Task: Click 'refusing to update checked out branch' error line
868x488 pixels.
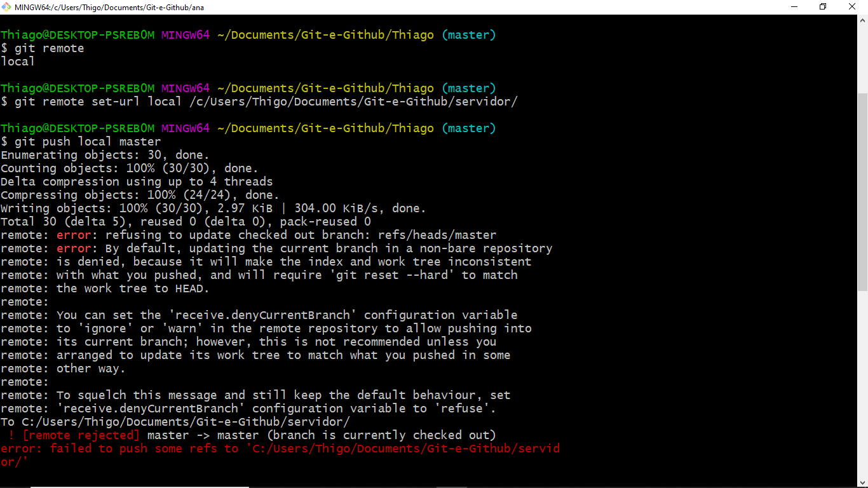Action: (248, 235)
